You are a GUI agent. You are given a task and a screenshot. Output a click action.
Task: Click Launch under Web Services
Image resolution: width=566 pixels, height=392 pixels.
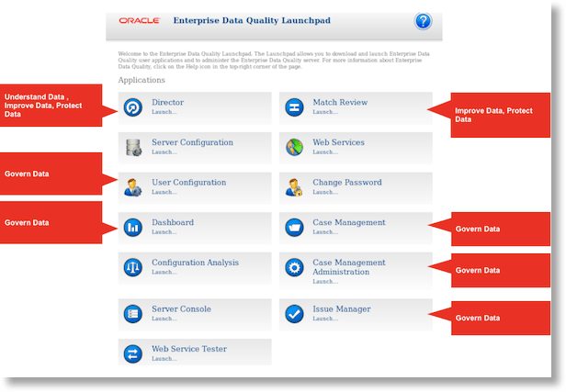coord(325,152)
